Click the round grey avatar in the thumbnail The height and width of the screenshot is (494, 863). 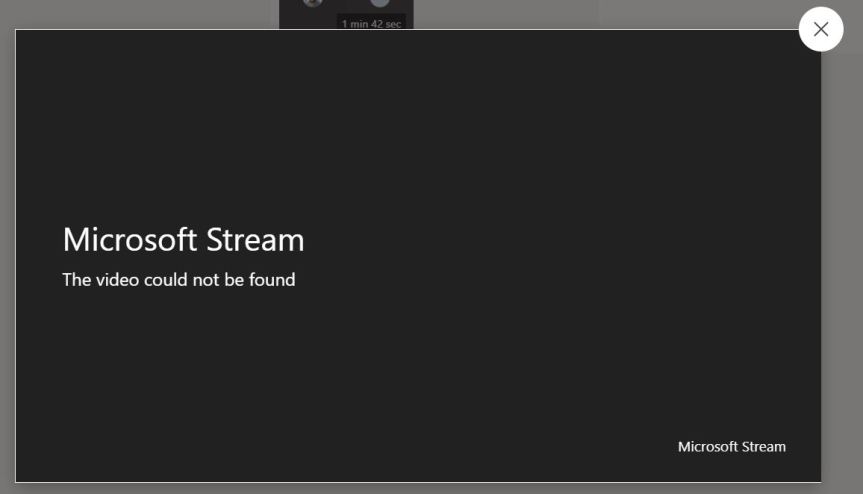[380, 3]
